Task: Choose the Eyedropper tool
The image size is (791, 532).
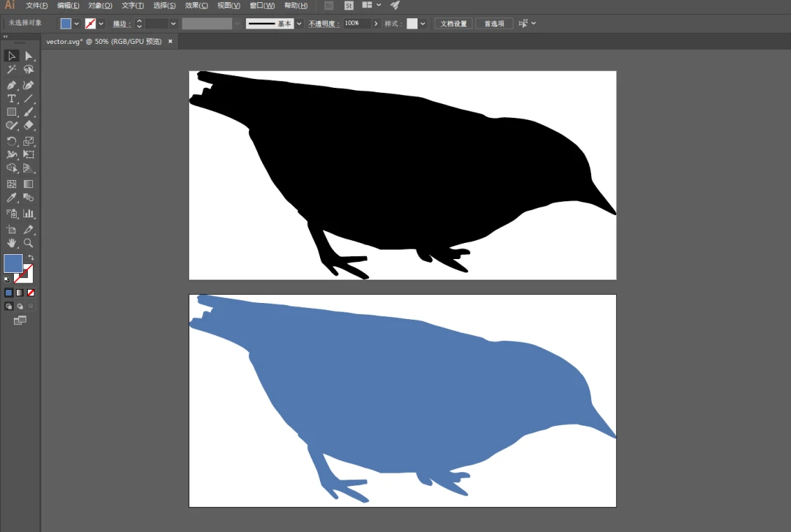Action: pyautogui.click(x=12, y=198)
